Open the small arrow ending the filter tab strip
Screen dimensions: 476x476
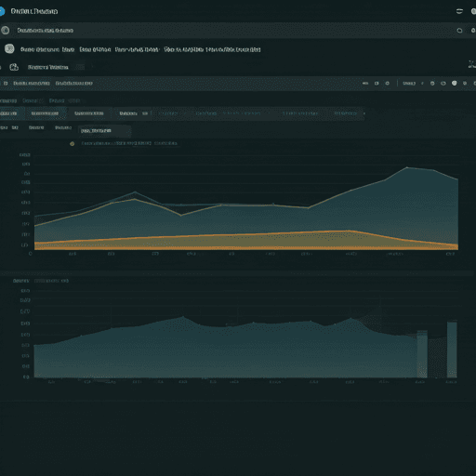(364, 113)
